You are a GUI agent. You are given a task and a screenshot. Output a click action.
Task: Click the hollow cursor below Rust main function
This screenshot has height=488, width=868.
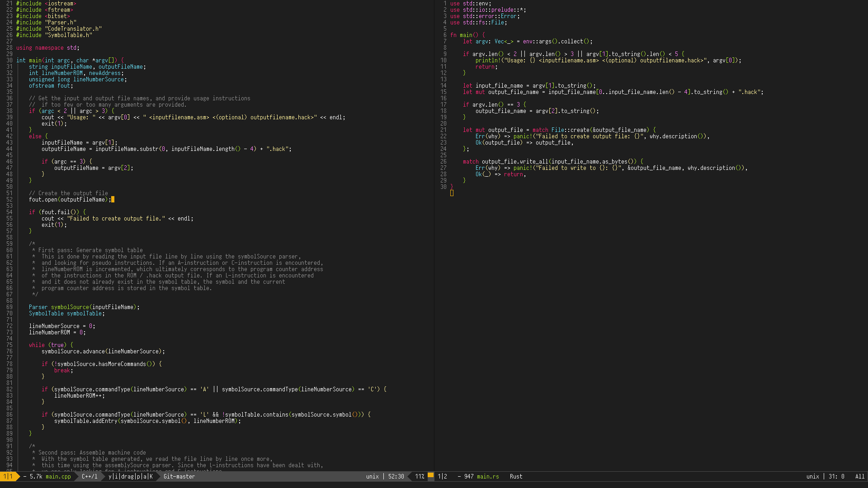click(x=452, y=193)
